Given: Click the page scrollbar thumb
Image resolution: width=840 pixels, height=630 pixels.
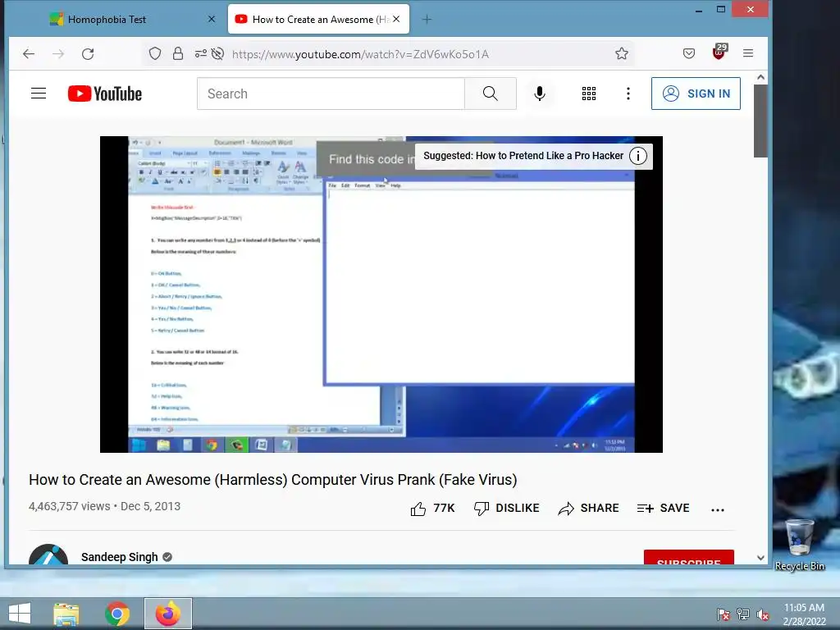Looking at the screenshot, I should (760, 121).
